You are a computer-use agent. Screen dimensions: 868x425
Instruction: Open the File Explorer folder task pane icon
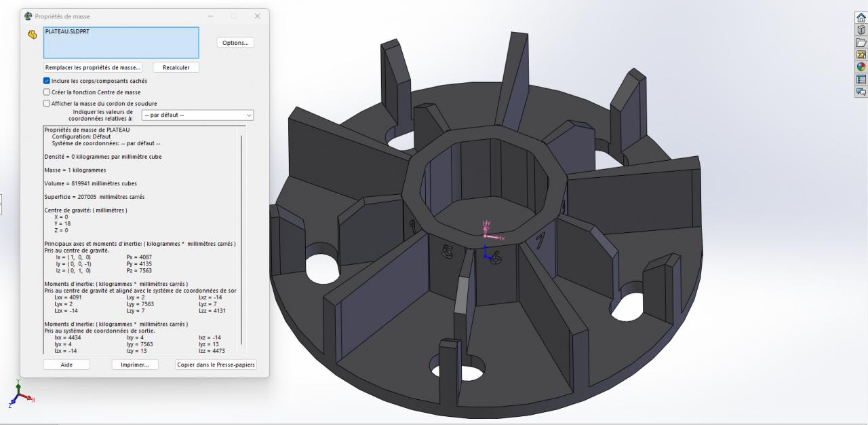(x=861, y=42)
